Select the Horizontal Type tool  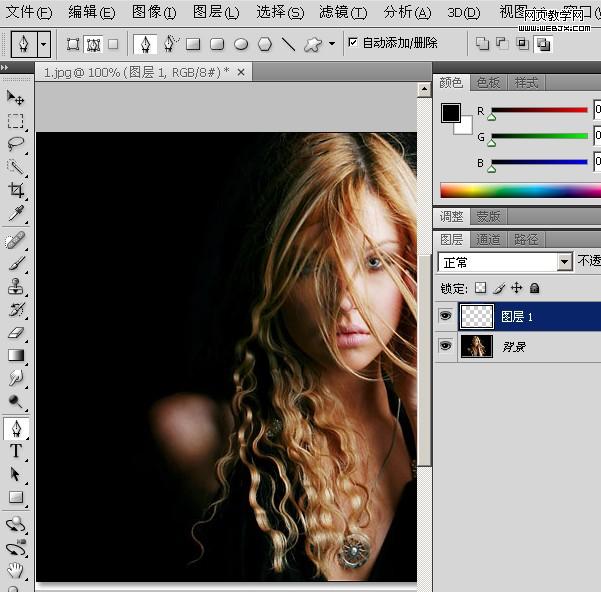click(x=16, y=451)
